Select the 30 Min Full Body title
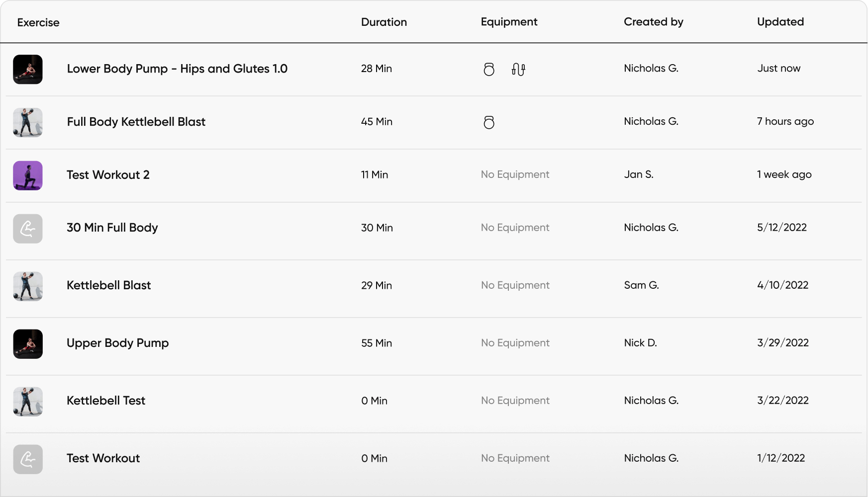Screen dimensions: 868x497 (x=112, y=228)
